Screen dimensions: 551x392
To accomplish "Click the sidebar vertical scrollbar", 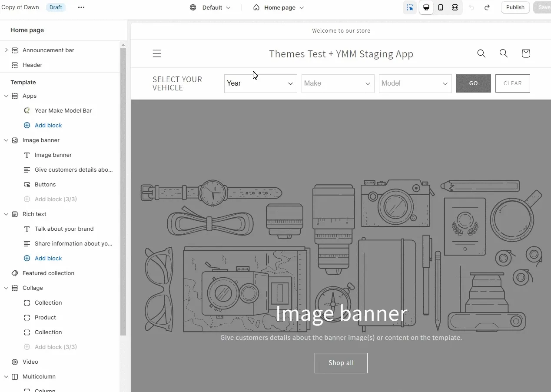I will (x=123, y=191).
